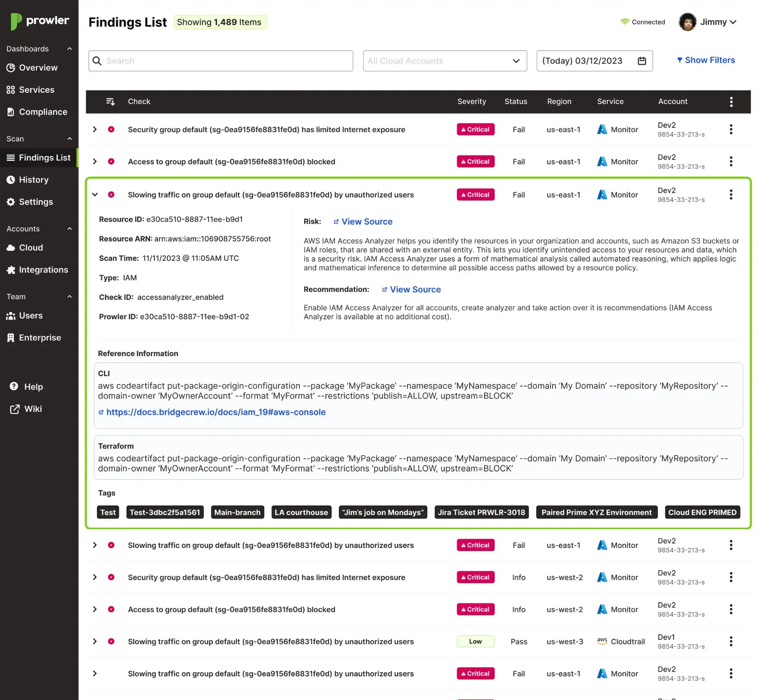757x700 pixels.
Task: Open Services in the sidebar
Action: (x=30, y=90)
